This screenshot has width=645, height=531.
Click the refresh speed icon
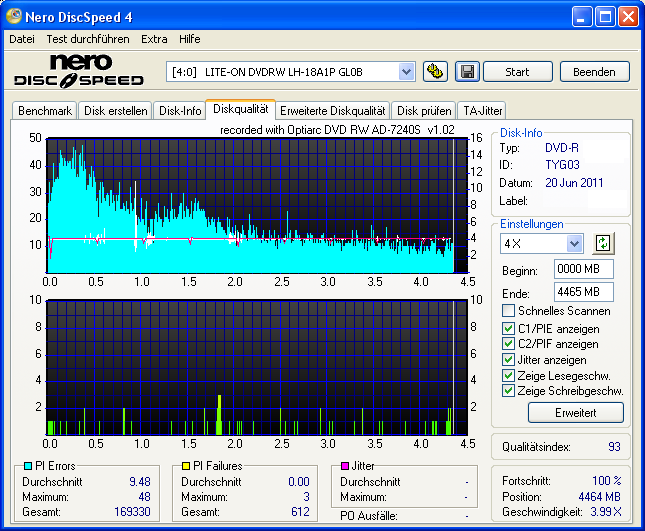603,243
